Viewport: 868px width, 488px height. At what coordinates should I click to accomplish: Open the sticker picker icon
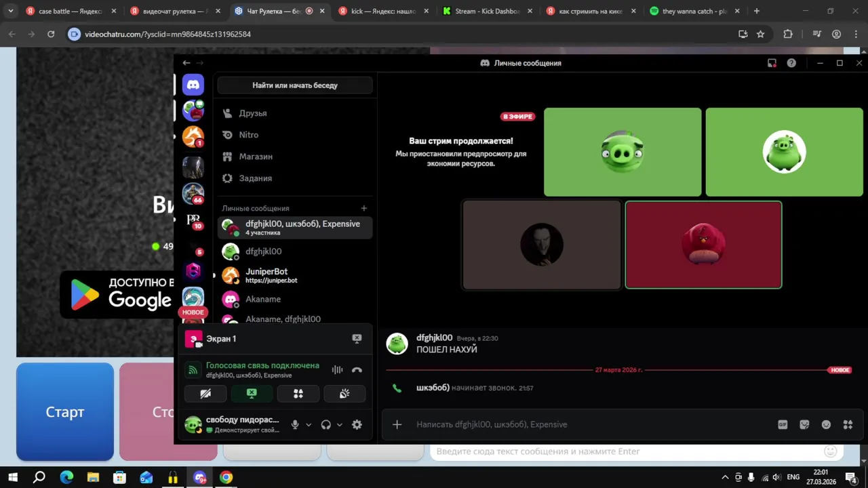point(804,424)
